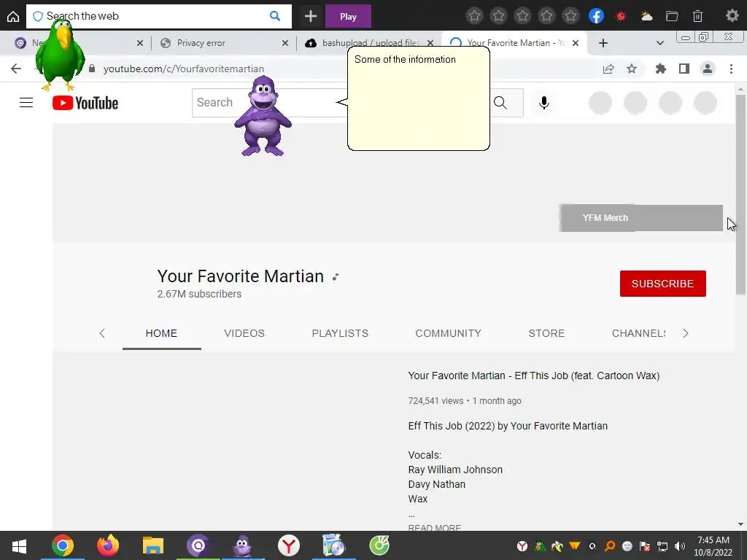Click the green parrot desktop character

tap(61, 55)
